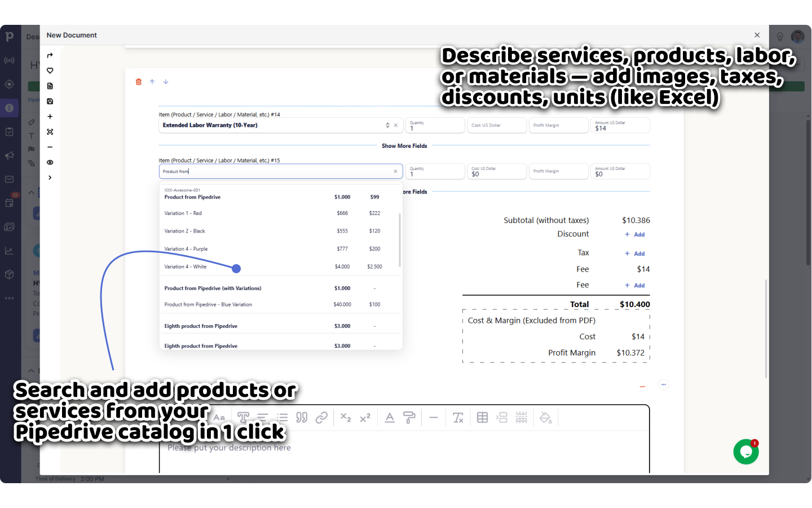Move the block up with up arrow

152,82
